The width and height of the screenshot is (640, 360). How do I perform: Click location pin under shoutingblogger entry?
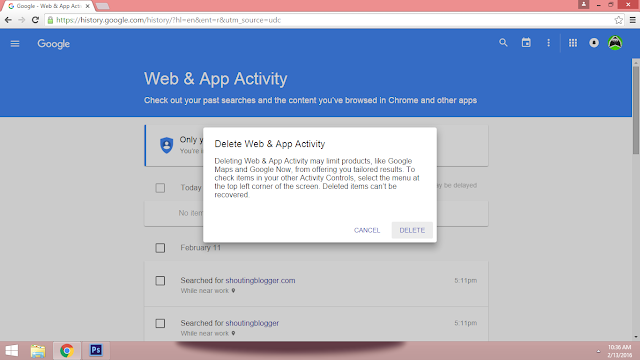pos(233,333)
